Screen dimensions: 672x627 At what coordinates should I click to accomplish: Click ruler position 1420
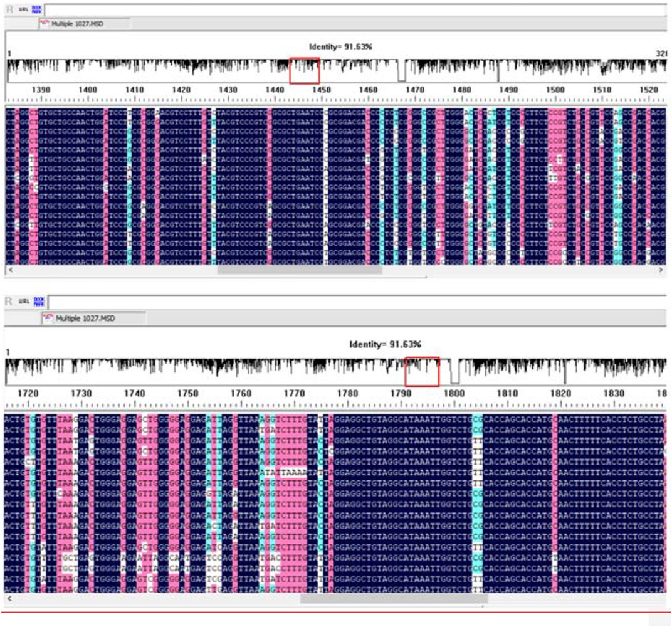181,90
